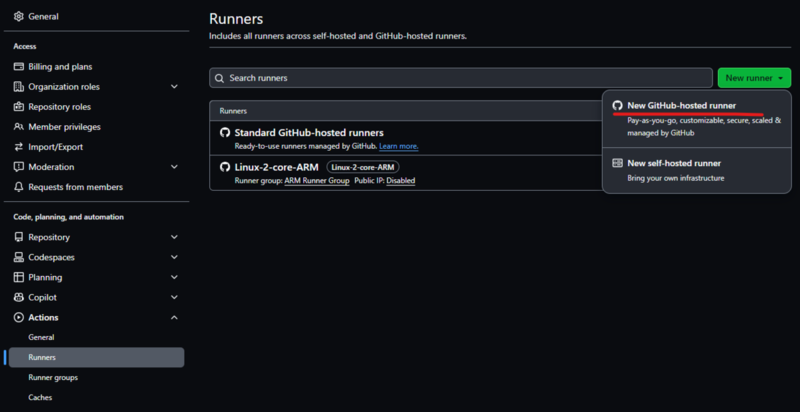Choose New self-hosted runner
Image resolution: width=800 pixels, height=412 pixels.
click(x=696, y=170)
